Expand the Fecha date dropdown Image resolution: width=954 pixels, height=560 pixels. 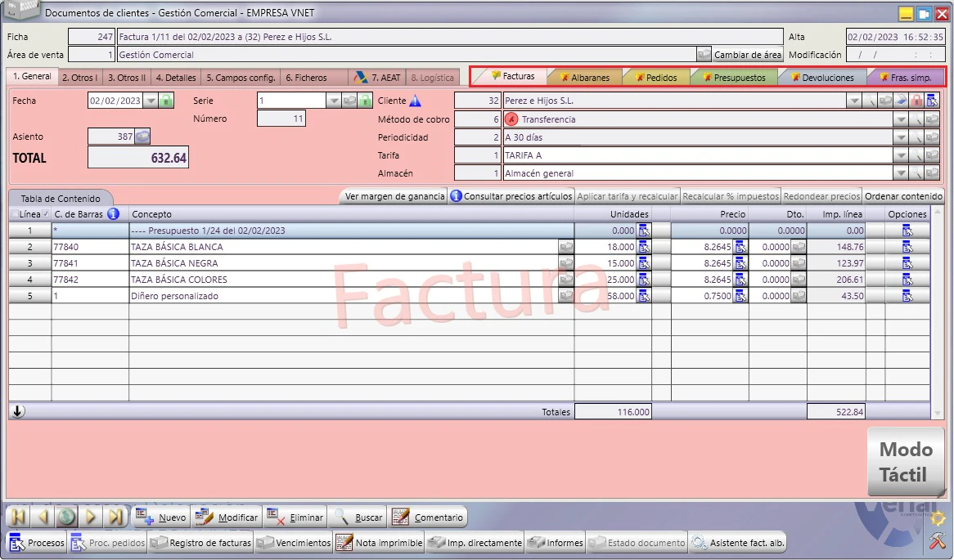tap(151, 101)
